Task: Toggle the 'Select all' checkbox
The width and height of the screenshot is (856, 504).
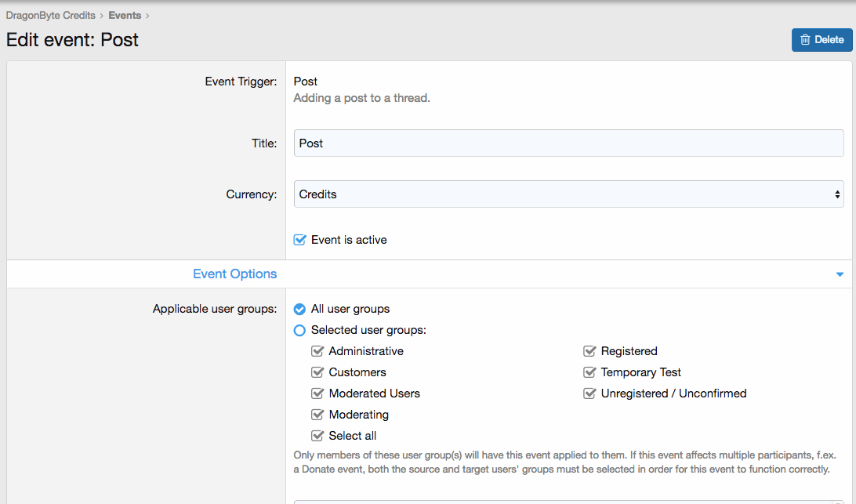Action: [317, 436]
